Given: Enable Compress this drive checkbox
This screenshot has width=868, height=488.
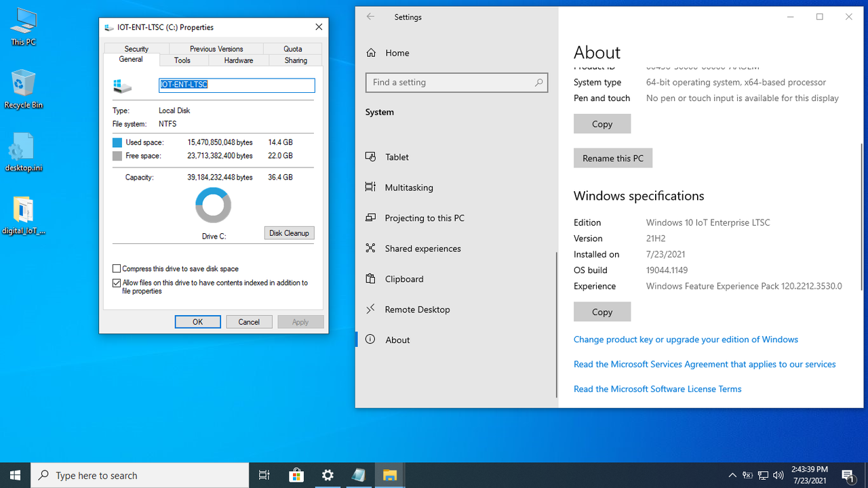Looking at the screenshot, I should [x=117, y=269].
